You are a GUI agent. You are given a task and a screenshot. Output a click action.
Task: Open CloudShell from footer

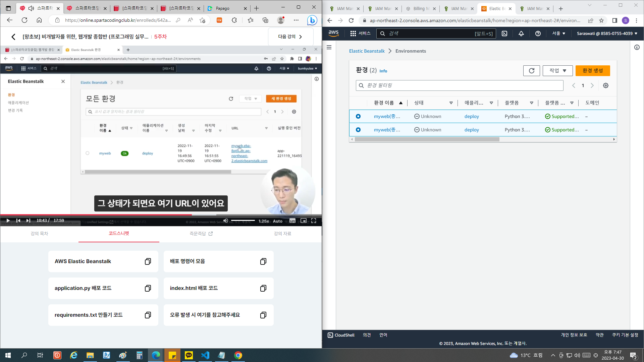click(341, 335)
